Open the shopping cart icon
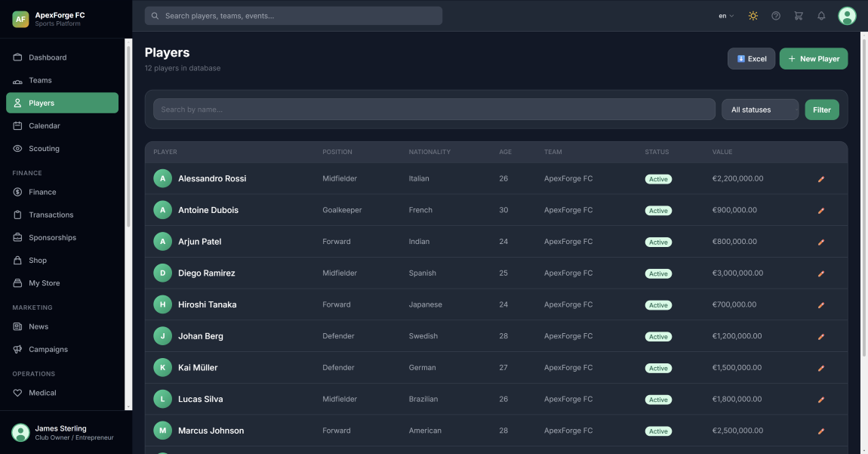 pos(799,16)
